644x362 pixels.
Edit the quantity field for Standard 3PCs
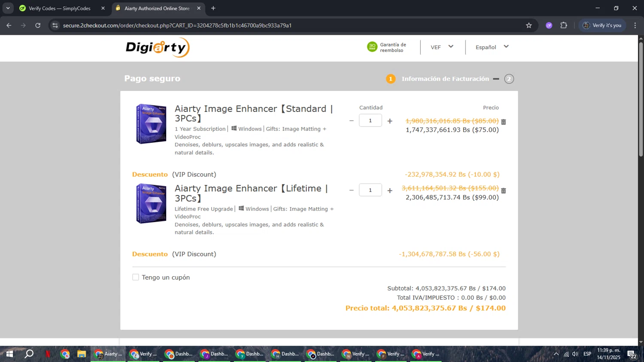click(x=371, y=121)
